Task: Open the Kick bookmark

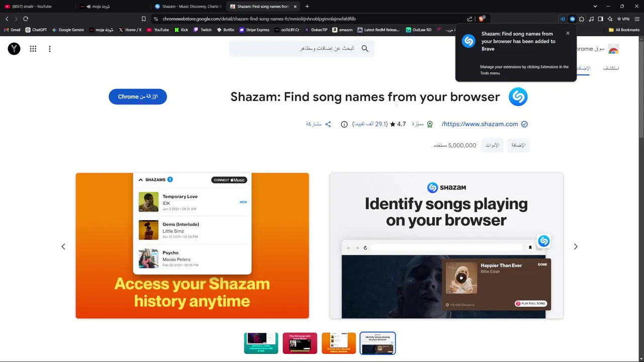Action: (181, 30)
